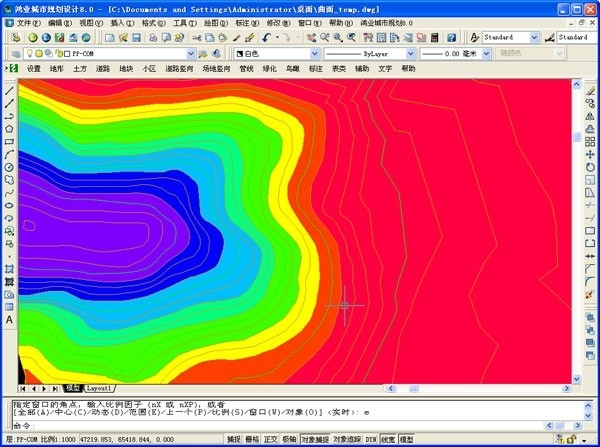Select the Line tool in left toolbar

click(9, 91)
